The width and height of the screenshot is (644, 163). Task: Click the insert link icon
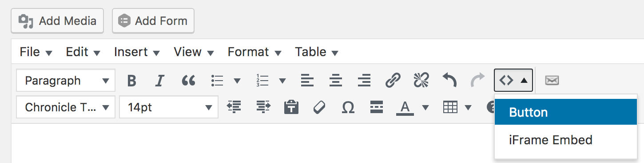click(393, 81)
